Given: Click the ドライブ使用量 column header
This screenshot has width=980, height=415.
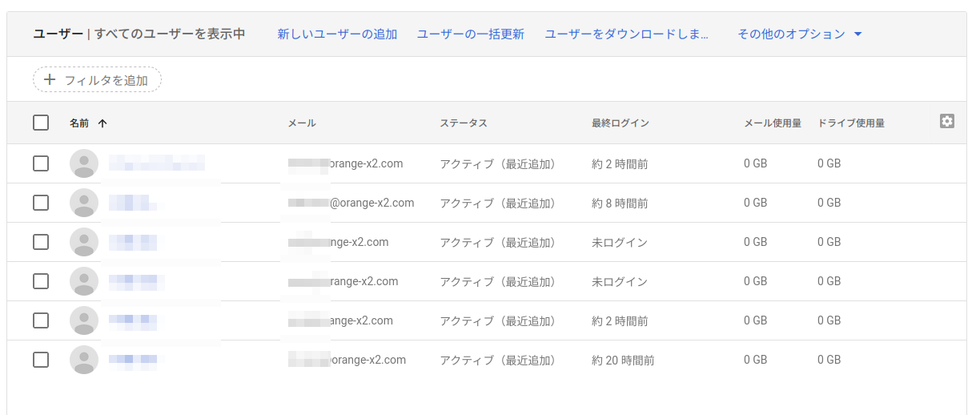Looking at the screenshot, I should 850,123.
